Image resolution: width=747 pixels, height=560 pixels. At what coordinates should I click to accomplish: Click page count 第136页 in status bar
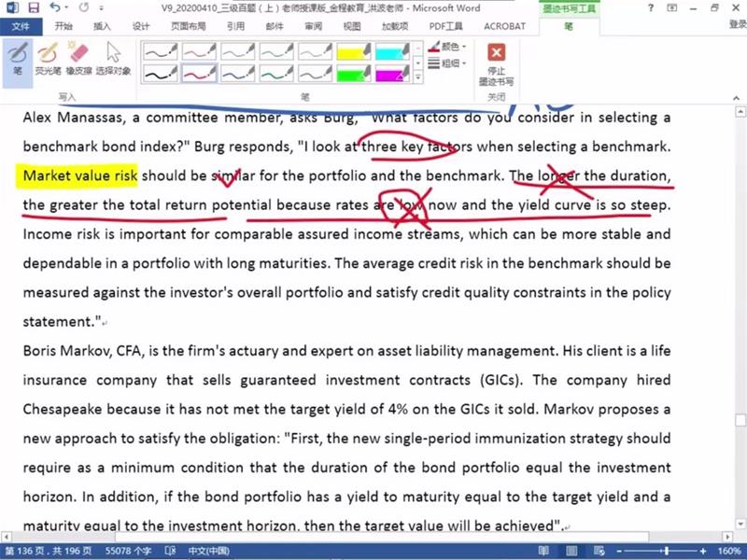tap(49, 551)
